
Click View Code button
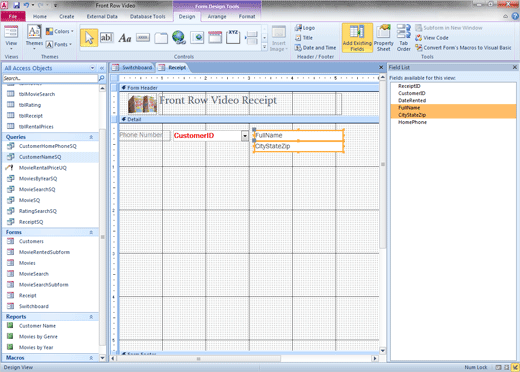(x=432, y=38)
